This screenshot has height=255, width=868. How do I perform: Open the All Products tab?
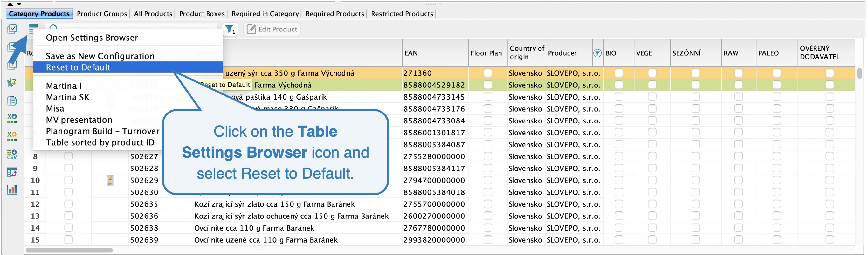tap(153, 14)
